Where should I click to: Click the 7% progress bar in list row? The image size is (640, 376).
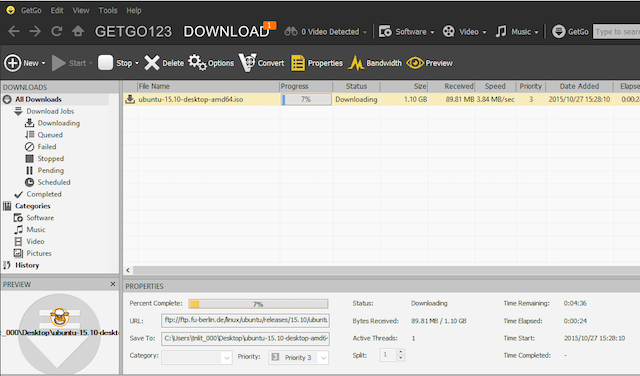click(306, 99)
